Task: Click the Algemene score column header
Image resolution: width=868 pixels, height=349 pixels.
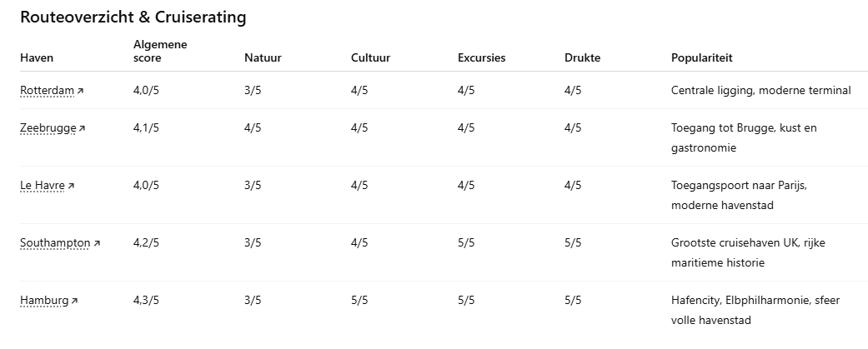Action: tap(160, 51)
